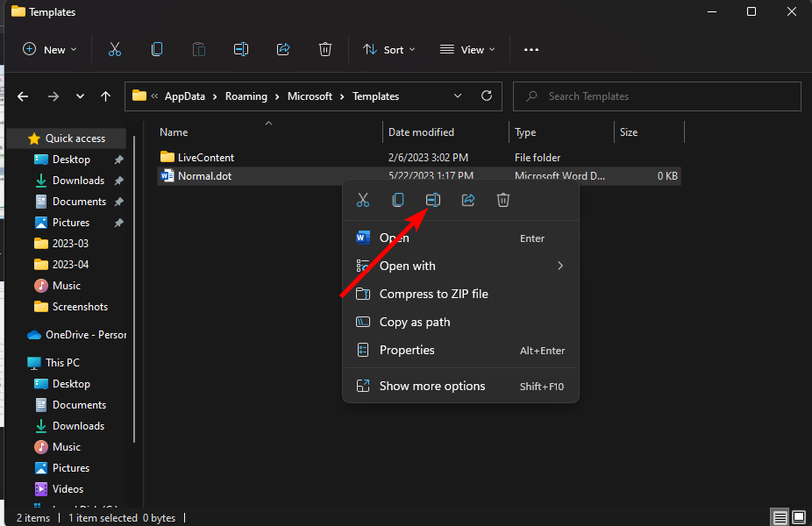Open the Sort dropdown menu
This screenshot has height=526, width=812.
click(x=389, y=50)
